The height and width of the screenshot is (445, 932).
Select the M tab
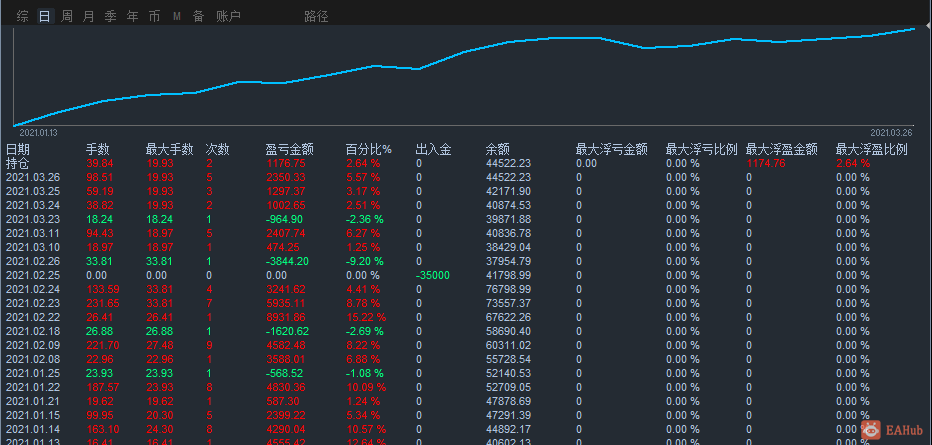point(177,17)
